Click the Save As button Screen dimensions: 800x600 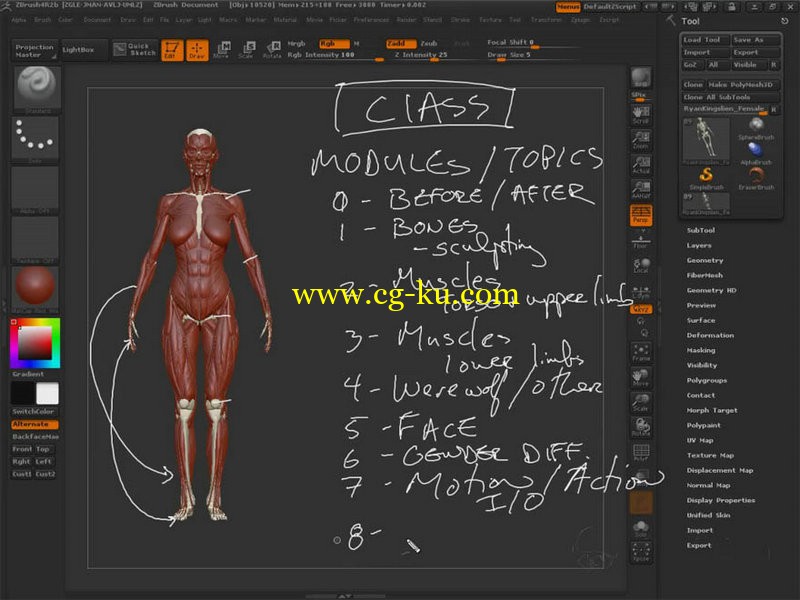756,40
